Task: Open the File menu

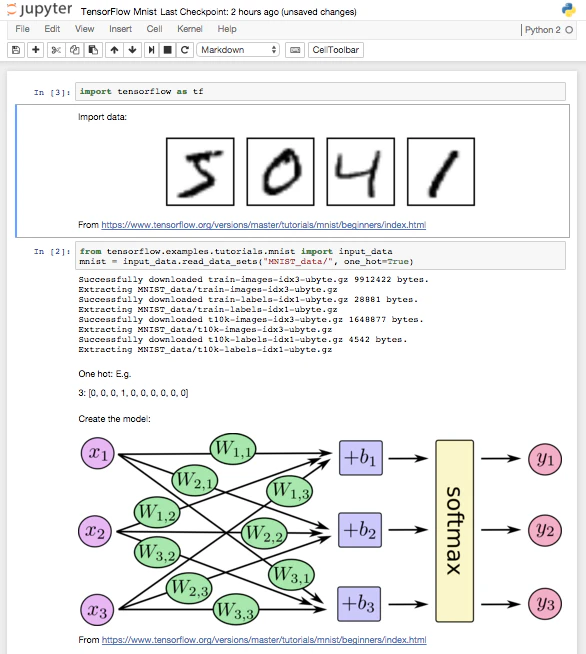Action: (x=22, y=29)
